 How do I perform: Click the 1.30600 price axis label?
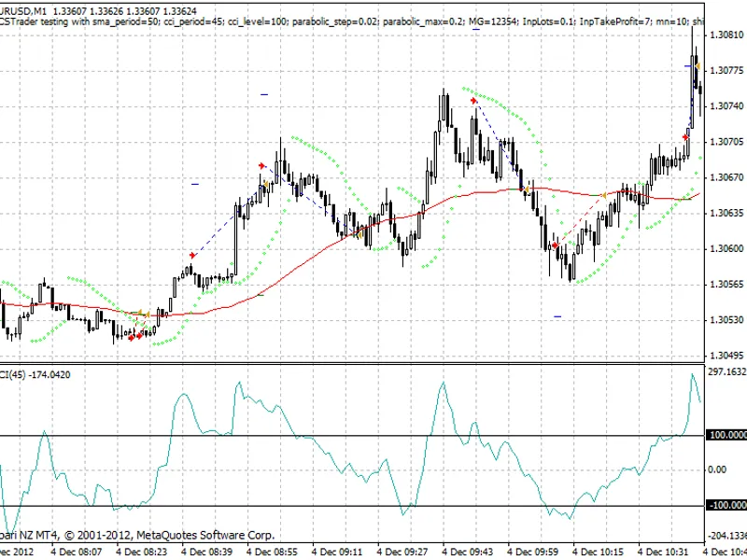click(x=726, y=248)
